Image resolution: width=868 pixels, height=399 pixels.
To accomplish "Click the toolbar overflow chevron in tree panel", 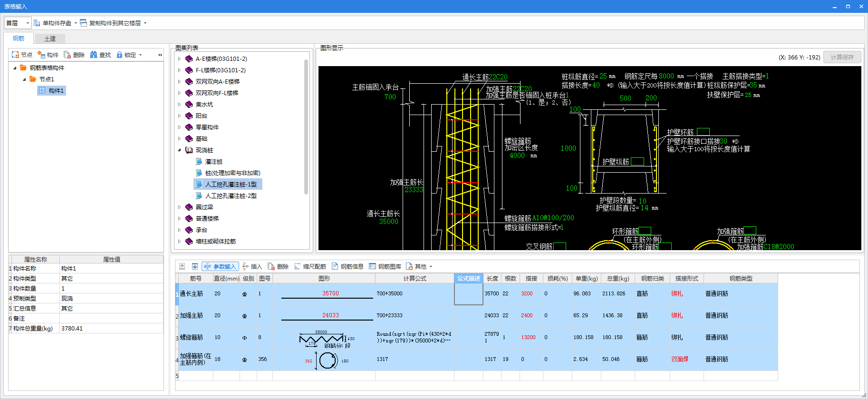I will 160,55.
